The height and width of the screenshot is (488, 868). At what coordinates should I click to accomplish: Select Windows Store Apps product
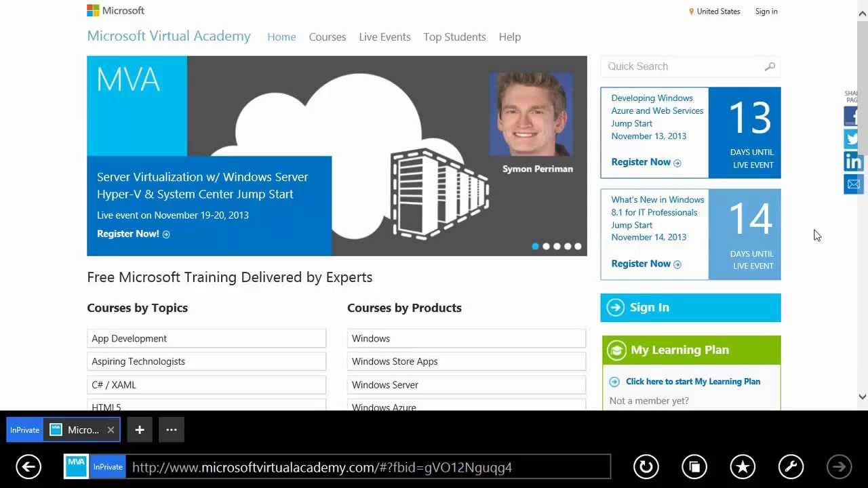(467, 361)
